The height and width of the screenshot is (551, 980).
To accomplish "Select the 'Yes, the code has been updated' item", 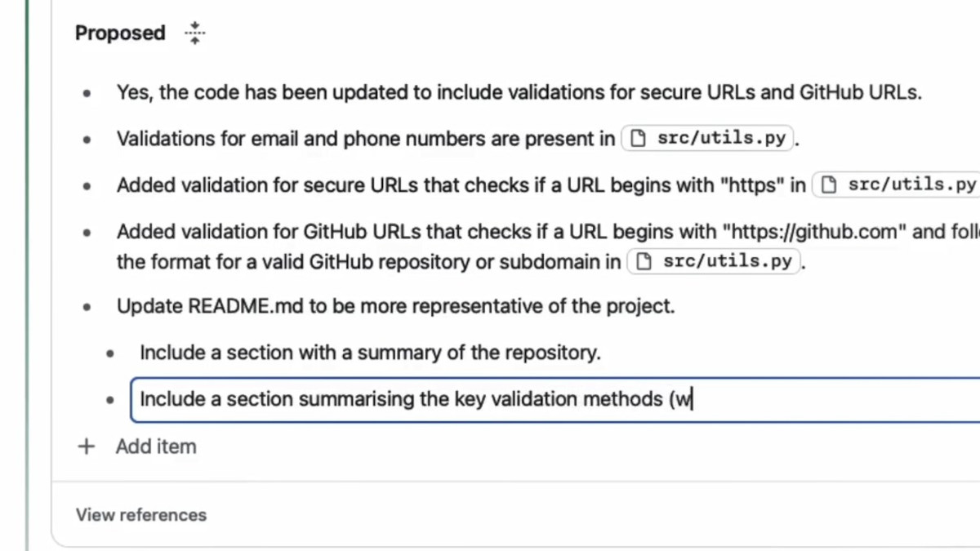I will [519, 93].
